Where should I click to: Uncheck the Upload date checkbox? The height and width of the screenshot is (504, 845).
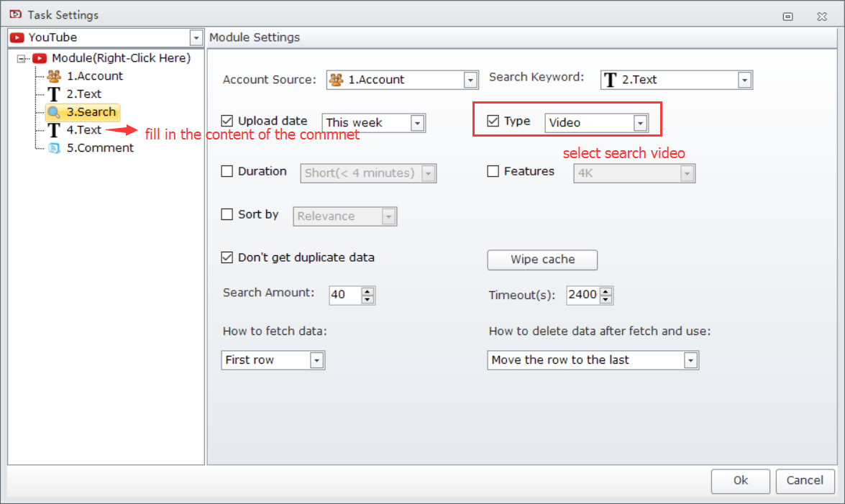tap(227, 122)
